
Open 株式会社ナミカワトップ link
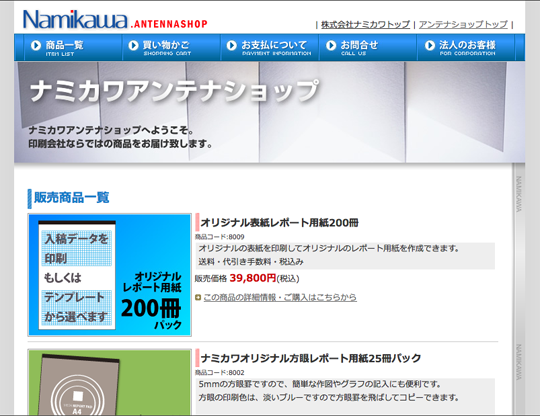click(x=365, y=25)
